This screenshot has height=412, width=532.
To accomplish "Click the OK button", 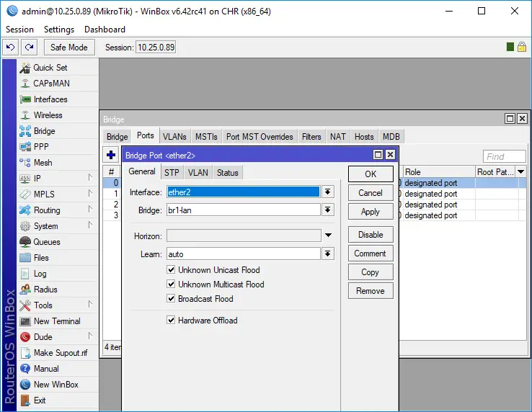I will click(x=371, y=174).
